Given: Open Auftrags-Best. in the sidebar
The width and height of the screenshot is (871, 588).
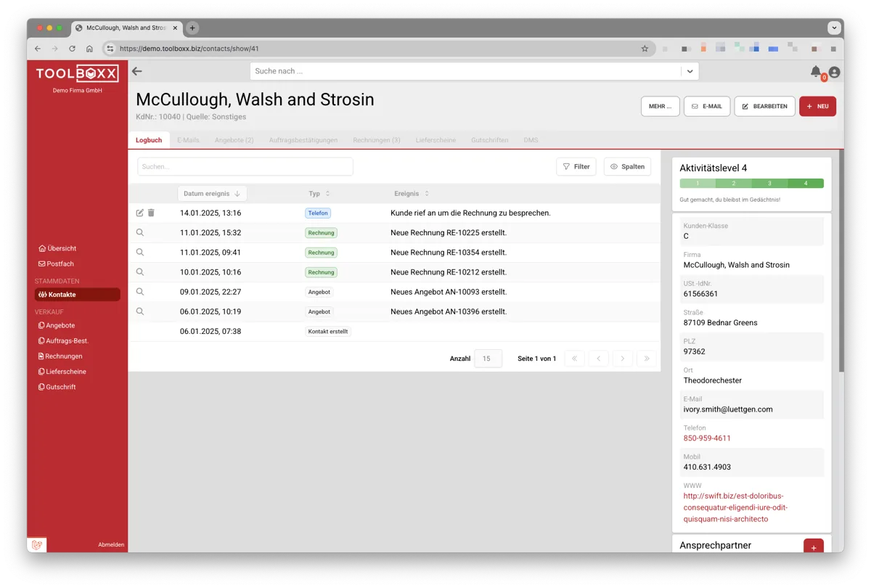Looking at the screenshot, I should pos(63,340).
